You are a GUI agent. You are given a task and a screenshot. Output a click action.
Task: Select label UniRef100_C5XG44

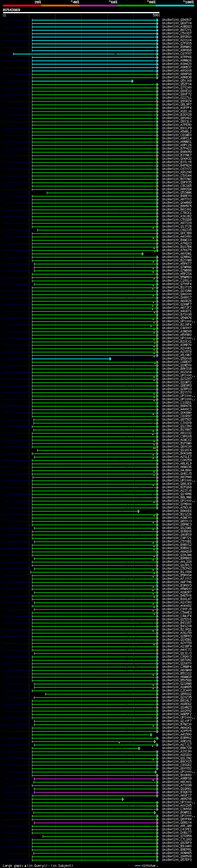[176, 176]
